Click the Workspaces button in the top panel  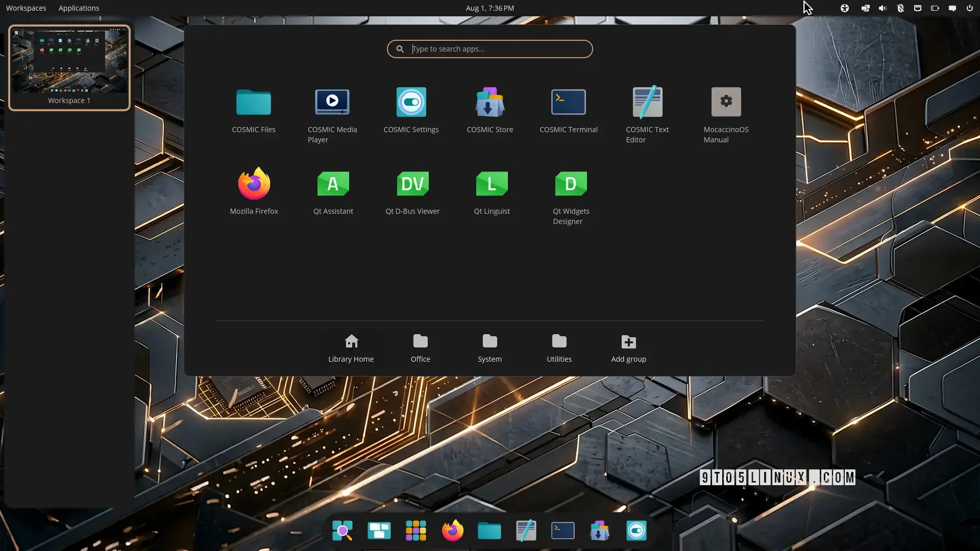point(26,8)
